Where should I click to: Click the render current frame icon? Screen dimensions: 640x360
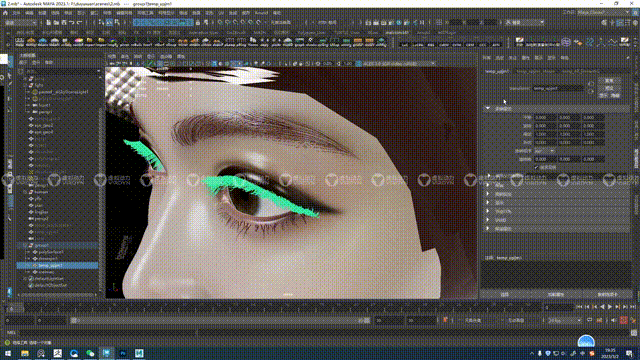click(x=376, y=22)
